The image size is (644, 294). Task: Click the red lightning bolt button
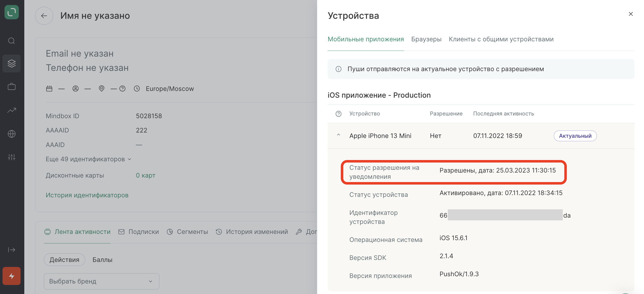click(12, 276)
